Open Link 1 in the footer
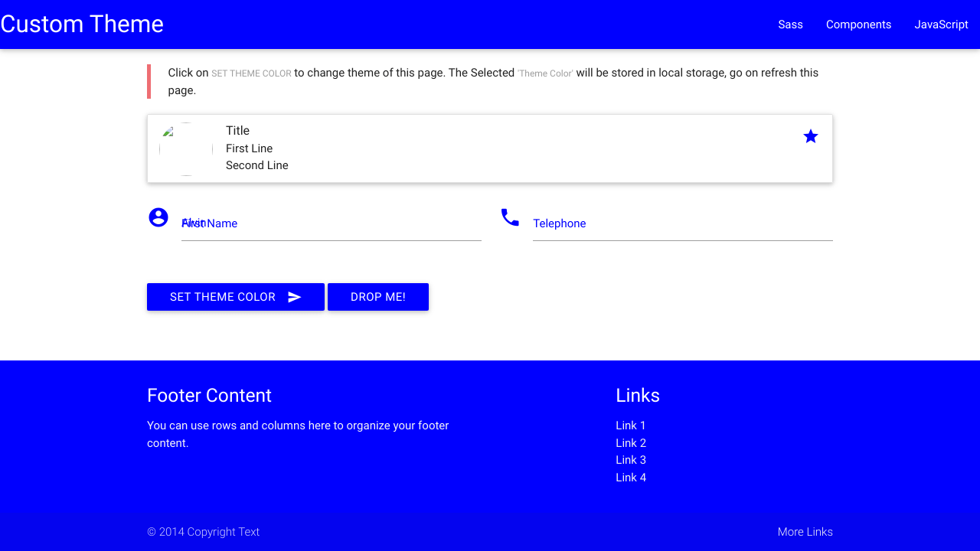Screen dimensions: 980x551 630,425
